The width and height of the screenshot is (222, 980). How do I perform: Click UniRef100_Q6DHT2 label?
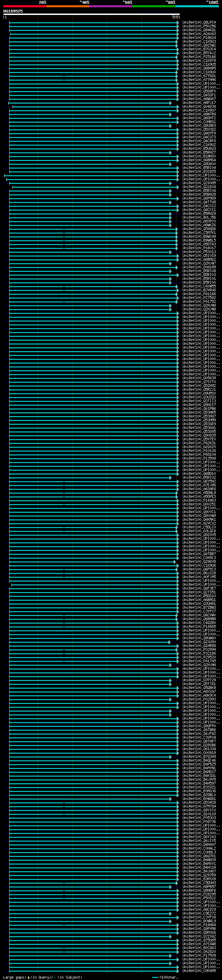tap(199, 118)
